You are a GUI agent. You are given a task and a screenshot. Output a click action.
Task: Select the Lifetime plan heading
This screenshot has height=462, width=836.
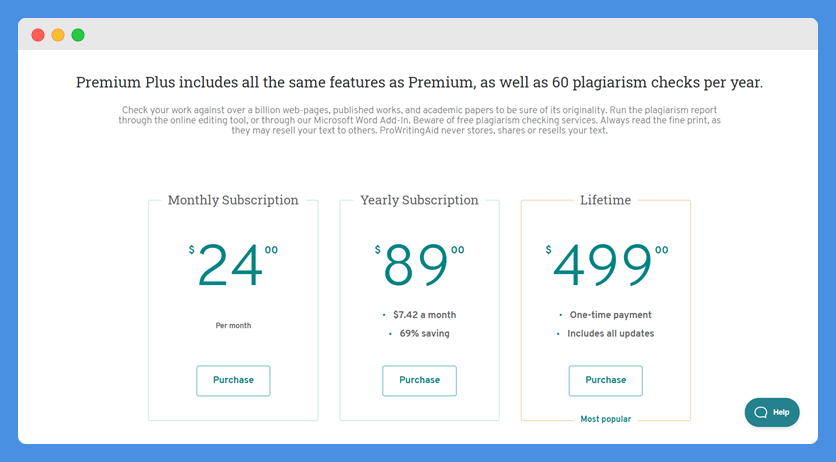click(x=605, y=200)
